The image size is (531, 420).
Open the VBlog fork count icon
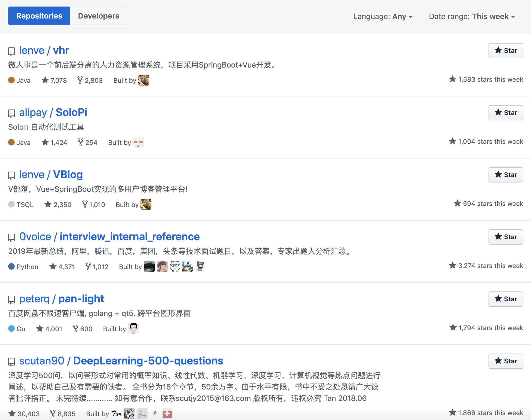click(x=85, y=204)
